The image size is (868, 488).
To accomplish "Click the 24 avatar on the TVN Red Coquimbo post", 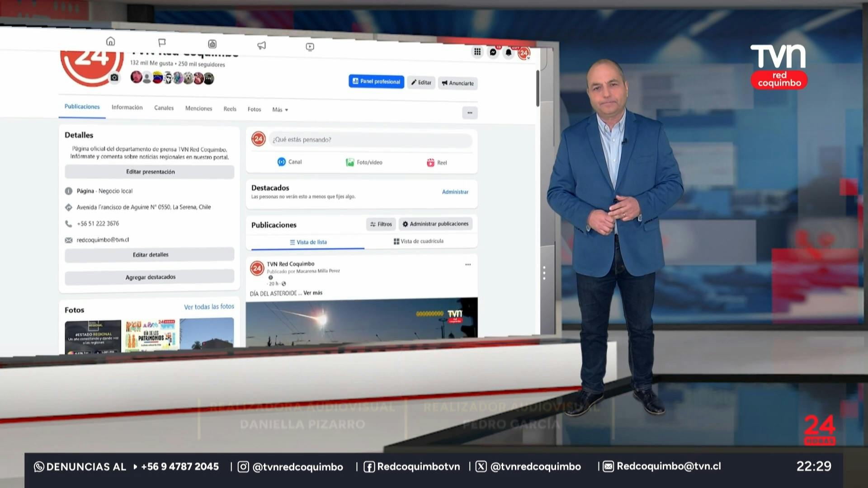I will [257, 268].
